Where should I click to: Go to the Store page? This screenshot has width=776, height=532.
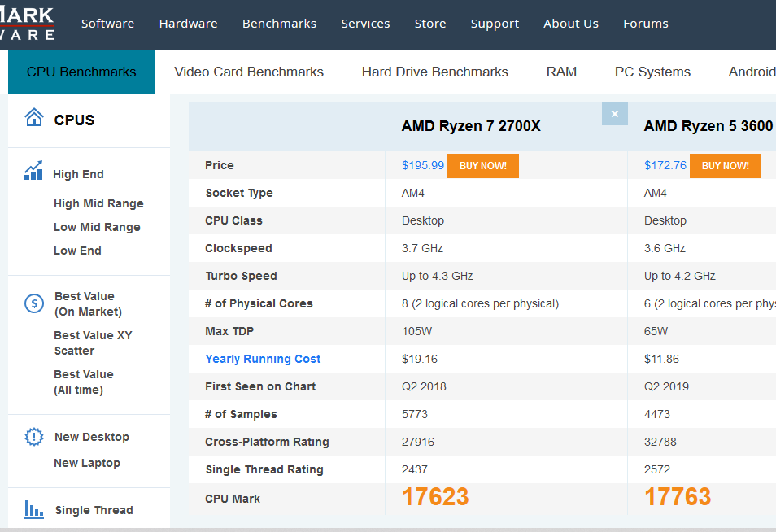point(430,24)
